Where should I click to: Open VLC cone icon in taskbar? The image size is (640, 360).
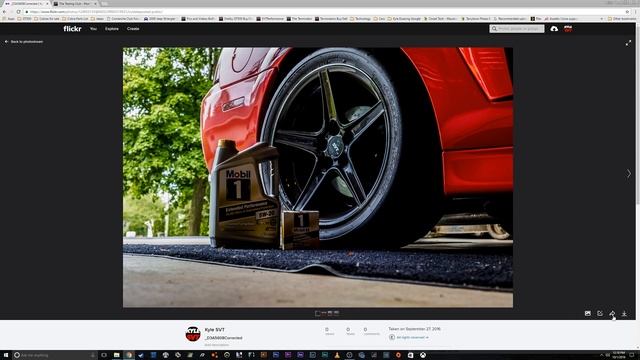point(337,355)
